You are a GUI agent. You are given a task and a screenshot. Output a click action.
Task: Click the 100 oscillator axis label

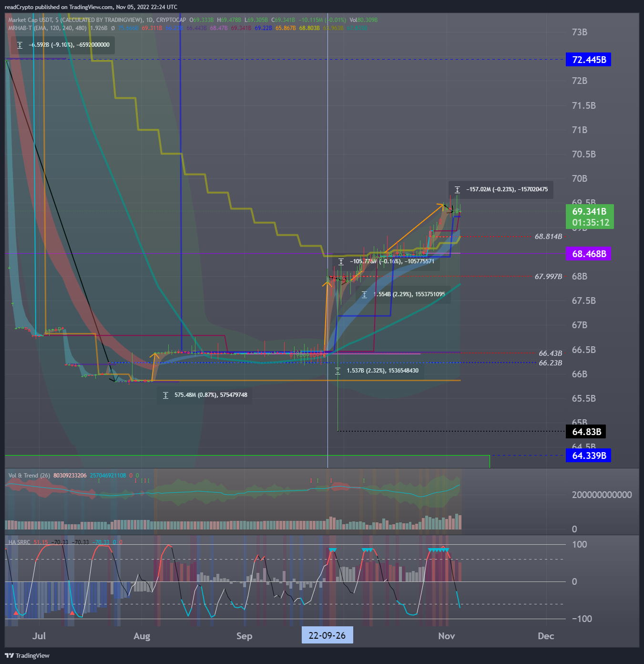(x=580, y=544)
